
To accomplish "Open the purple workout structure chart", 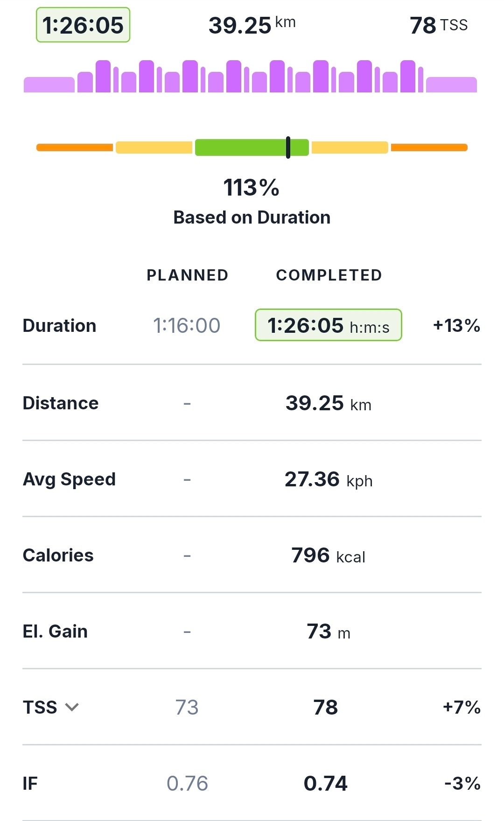I will point(251,77).
